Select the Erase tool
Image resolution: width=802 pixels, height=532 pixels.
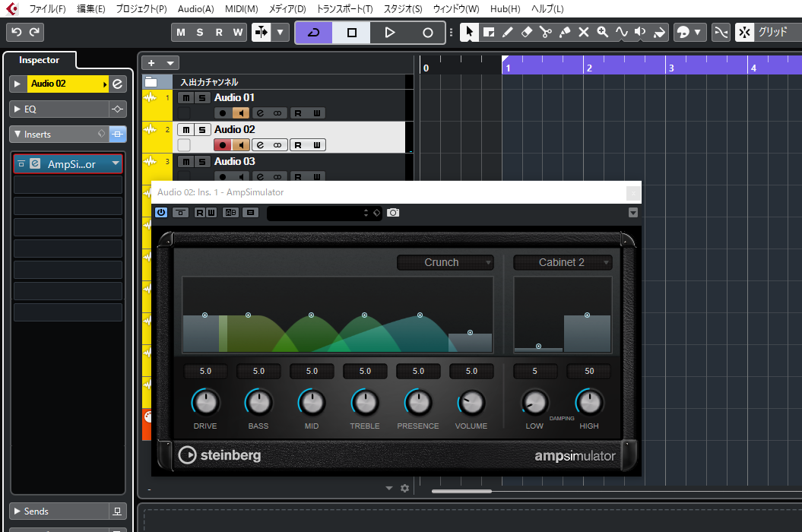pyautogui.click(x=526, y=32)
